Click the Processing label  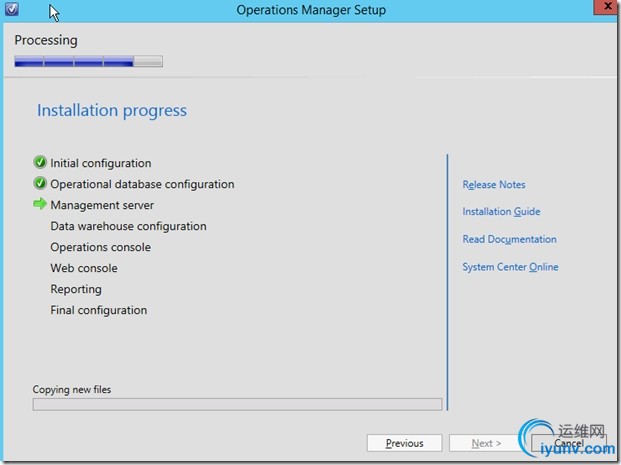pos(46,40)
